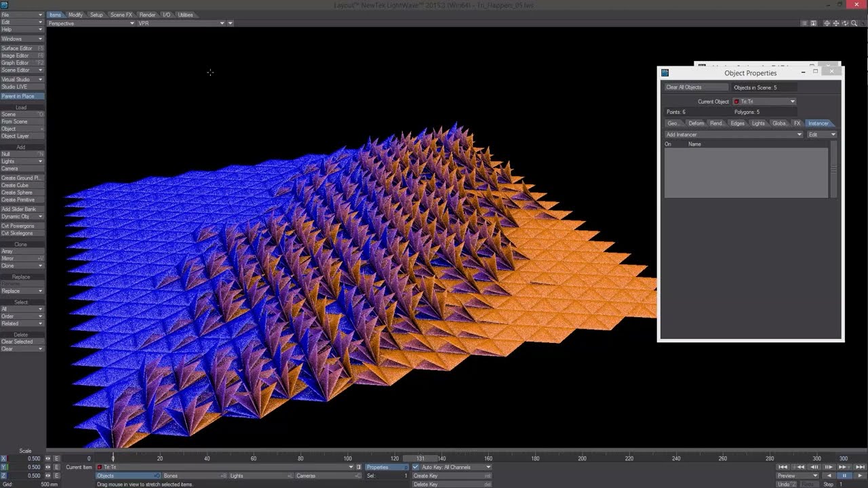Click the viewport center-on-item icon
This screenshot has width=868, height=488.
pos(827,23)
